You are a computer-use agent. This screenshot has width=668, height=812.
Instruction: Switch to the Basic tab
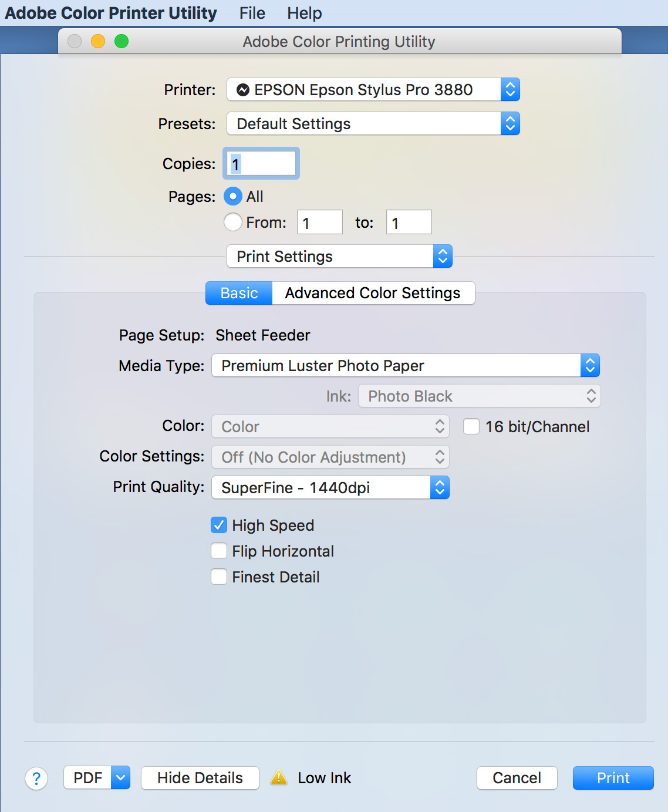[239, 292]
